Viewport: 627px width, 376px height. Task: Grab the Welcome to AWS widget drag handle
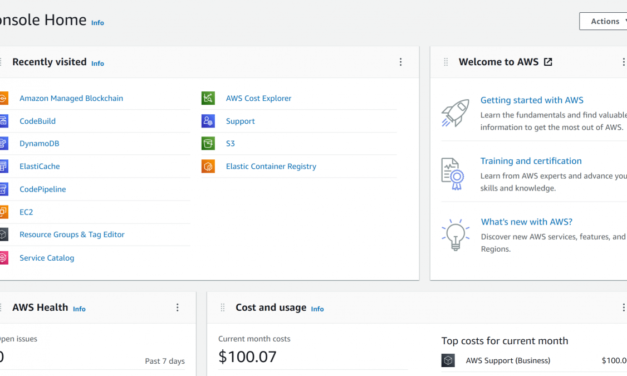pyautogui.click(x=445, y=62)
